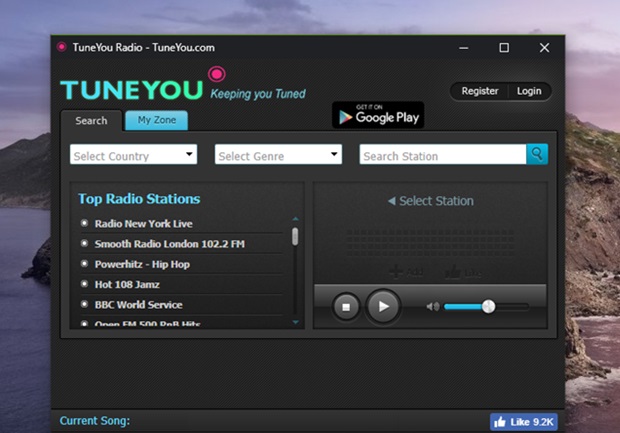Click the Register button
The image size is (620, 433).
click(480, 91)
